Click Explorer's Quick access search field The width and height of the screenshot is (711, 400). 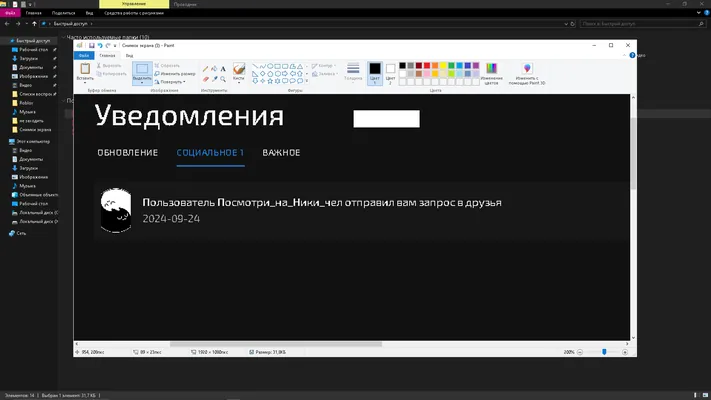(643, 24)
